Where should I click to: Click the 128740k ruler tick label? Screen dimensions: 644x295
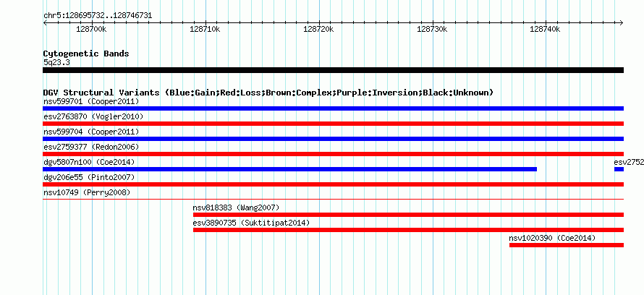coord(546,30)
